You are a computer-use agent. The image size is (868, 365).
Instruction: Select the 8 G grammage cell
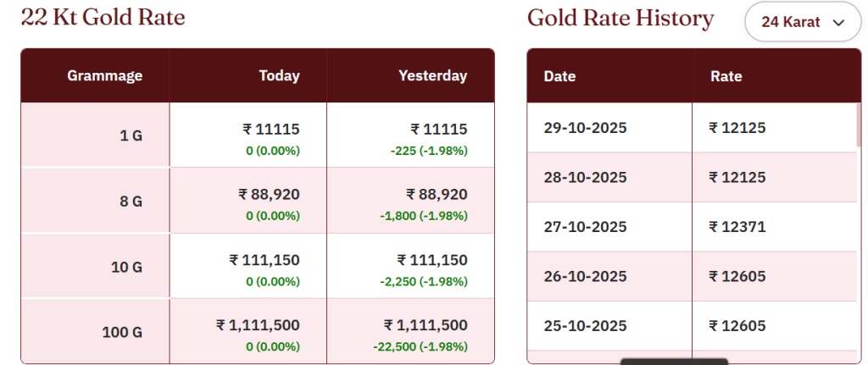131,202
